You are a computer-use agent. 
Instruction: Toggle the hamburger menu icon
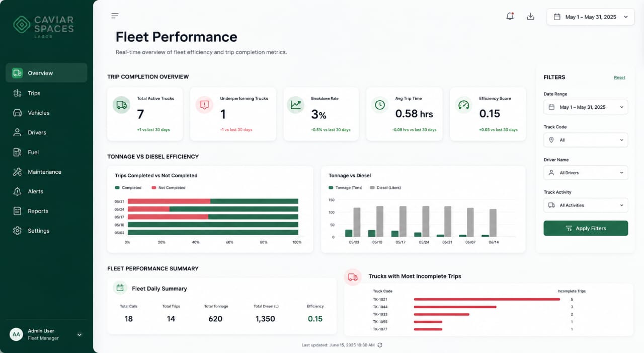(x=115, y=16)
